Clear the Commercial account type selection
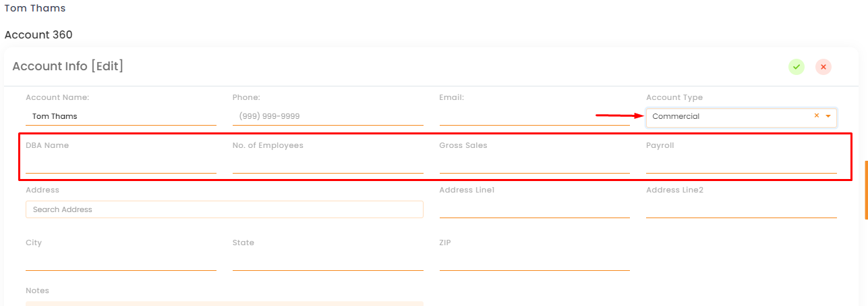Screen dimensions: 868x306 pos(816,116)
